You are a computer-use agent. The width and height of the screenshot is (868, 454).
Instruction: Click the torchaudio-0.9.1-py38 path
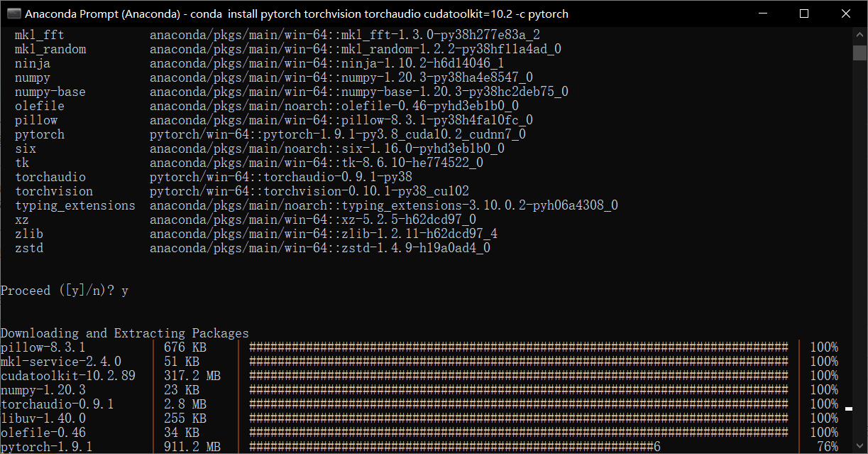coord(281,177)
